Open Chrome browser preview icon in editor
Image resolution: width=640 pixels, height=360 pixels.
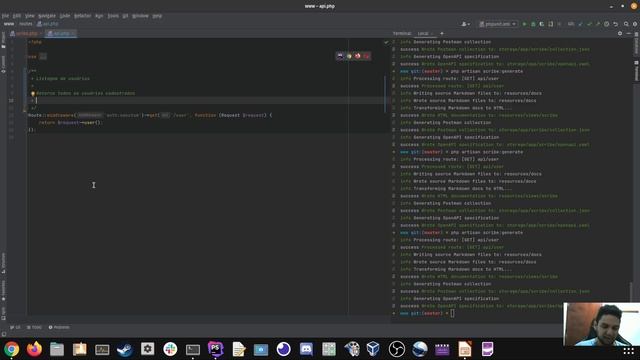coord(349,56)
